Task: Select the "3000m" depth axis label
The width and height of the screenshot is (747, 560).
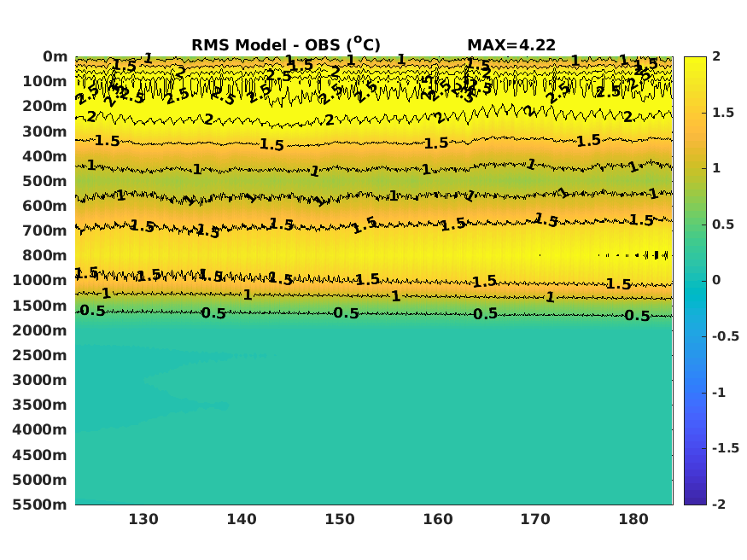Action: tap(40, 380)
